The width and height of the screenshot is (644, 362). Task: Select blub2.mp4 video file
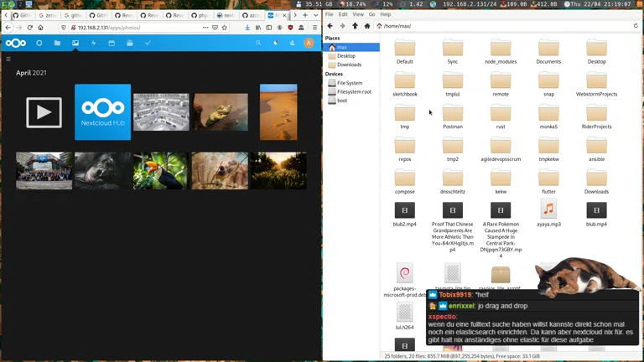(x=404, y=215)
